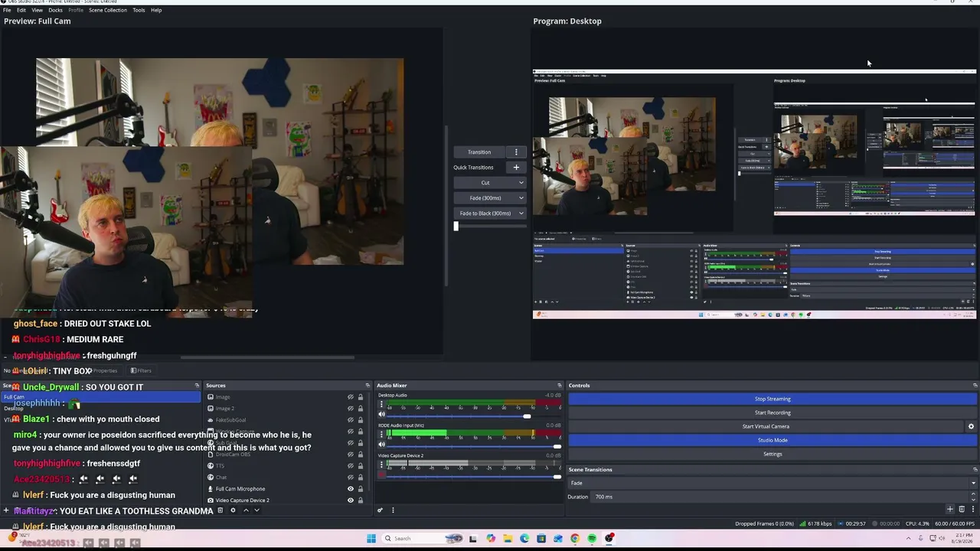Show the hidden Chat source
This screenshot has height=551, width=980.
pyautogui.click(x=351, y=478)
